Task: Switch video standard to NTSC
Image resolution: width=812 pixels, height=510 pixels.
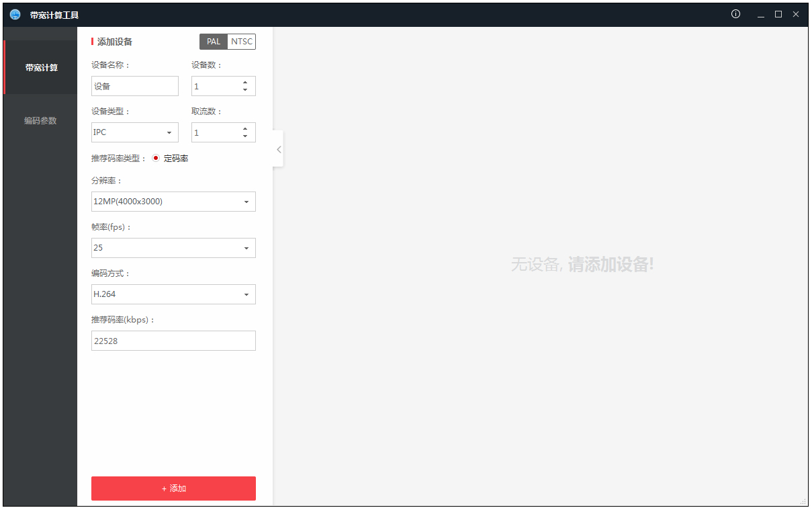Action: pos(242,42)
